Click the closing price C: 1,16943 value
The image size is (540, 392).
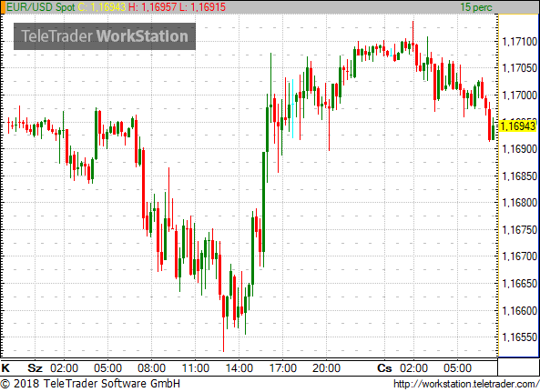[x=102, y=7]
